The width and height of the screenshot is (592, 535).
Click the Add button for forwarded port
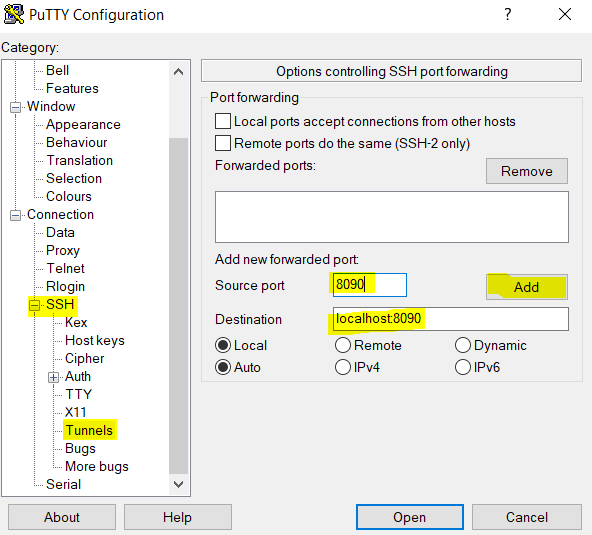coord(527,287)
